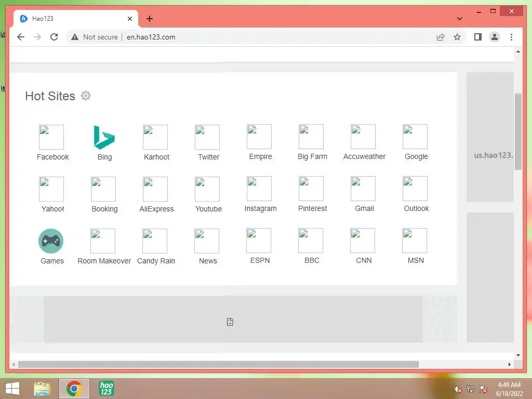This screenshot has height=399, width=532.
Task: Open the Booking site icon
Action: [103, 189]
